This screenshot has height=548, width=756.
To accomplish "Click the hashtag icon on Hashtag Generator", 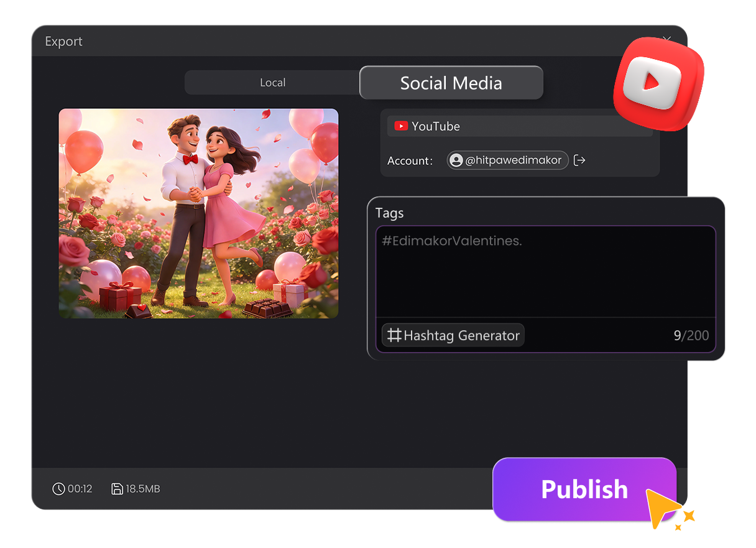I will pos(394,335).
